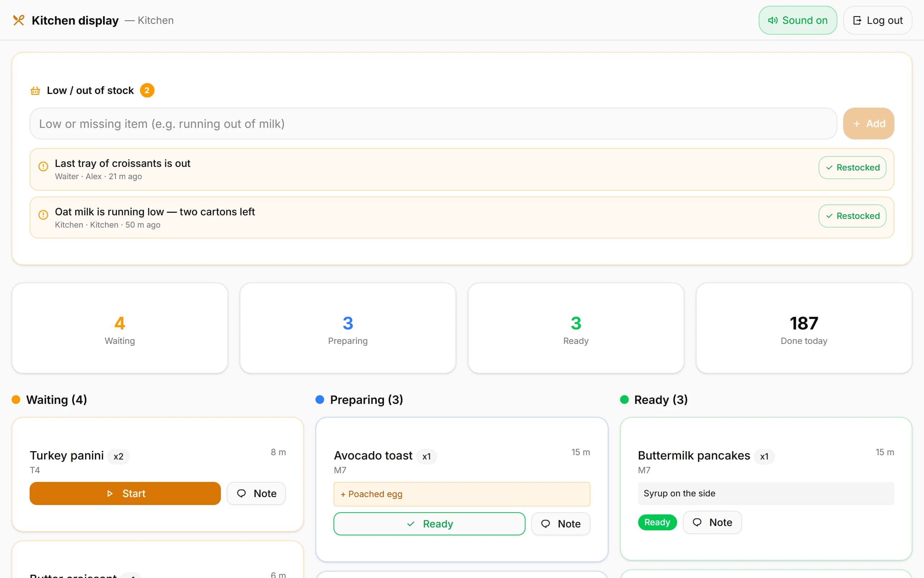Select the Ready count card
The image size is (924, 578).
tap(576, 328)
